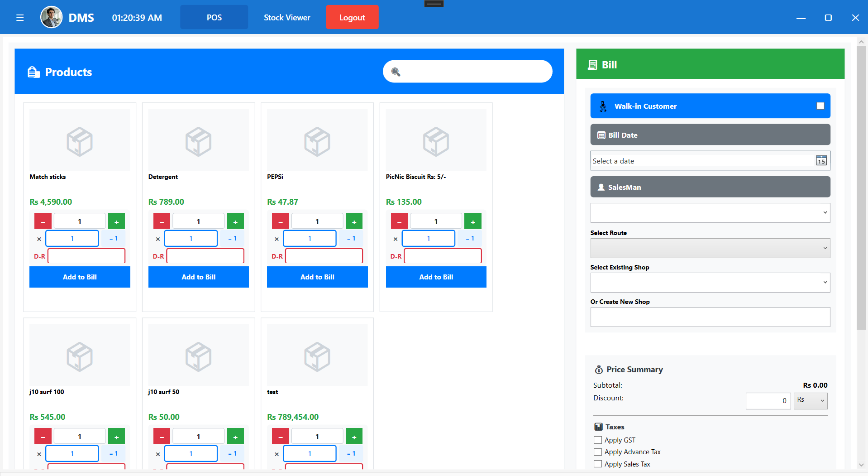
Task: Decrease test product quantity
Action: [281, 436]
